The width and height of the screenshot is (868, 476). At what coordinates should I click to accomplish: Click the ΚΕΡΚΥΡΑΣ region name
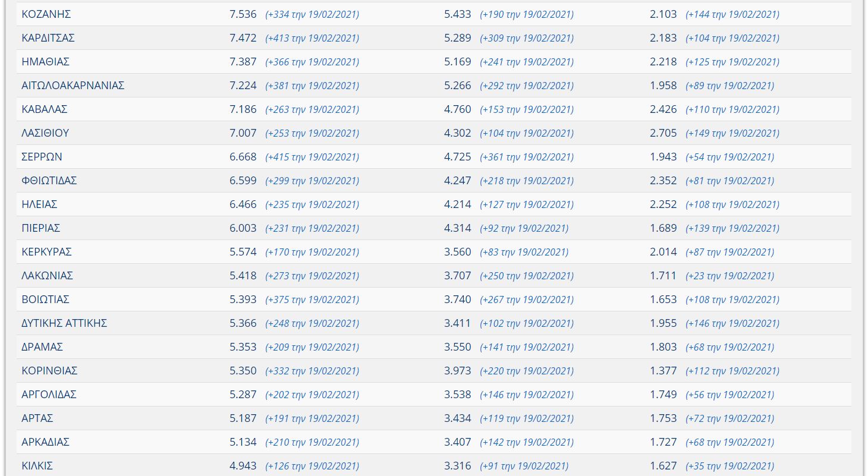coord(46,252)
